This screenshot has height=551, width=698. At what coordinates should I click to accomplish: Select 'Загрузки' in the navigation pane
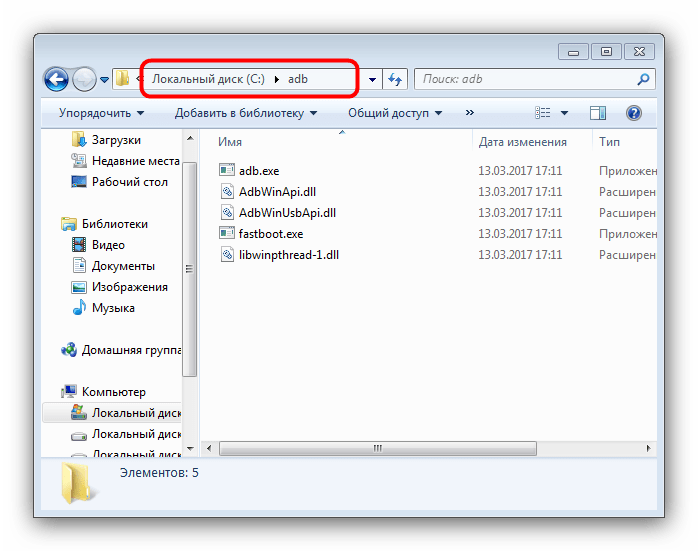116,140
